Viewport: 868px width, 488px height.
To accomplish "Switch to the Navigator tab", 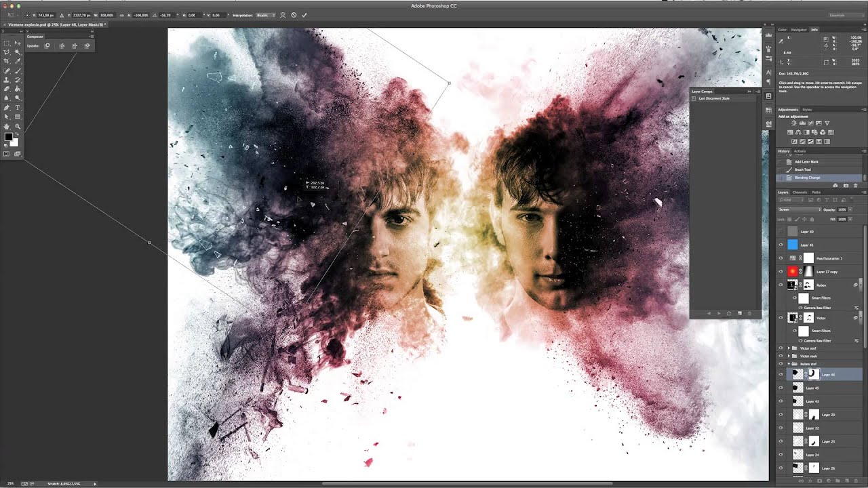I will (799, 30).
